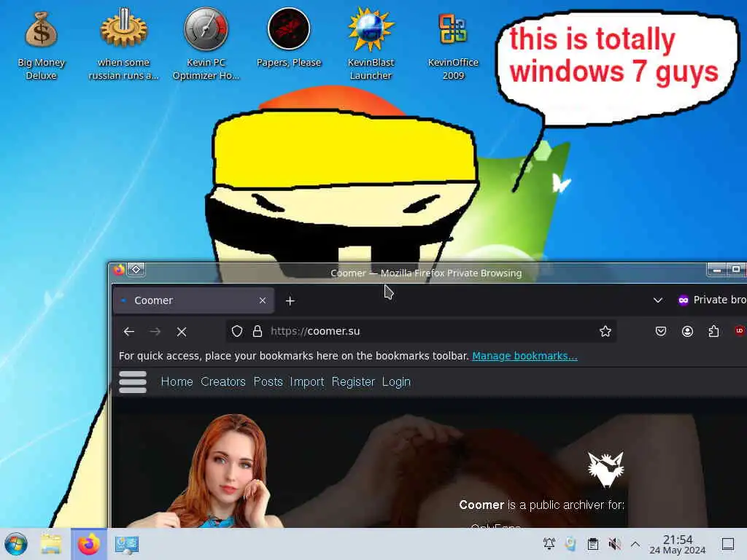Open the site hamburger menu
Screen dimensions: 747x560
(133, 382)
